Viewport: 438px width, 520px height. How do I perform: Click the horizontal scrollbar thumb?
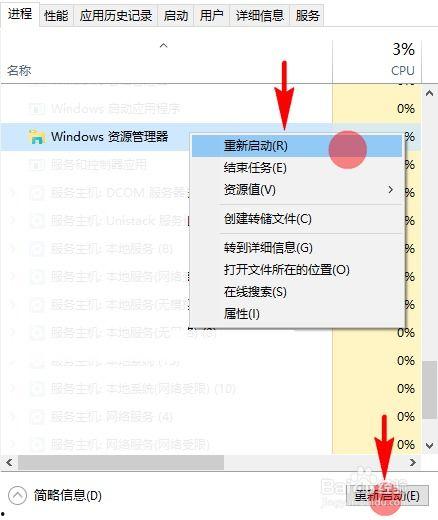(121, 463)
